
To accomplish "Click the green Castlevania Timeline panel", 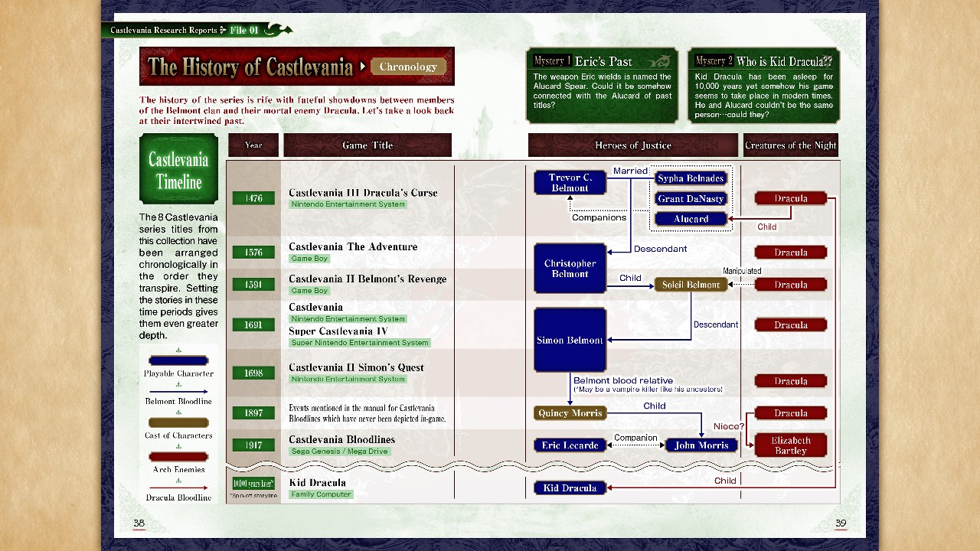I will point(178,170).
